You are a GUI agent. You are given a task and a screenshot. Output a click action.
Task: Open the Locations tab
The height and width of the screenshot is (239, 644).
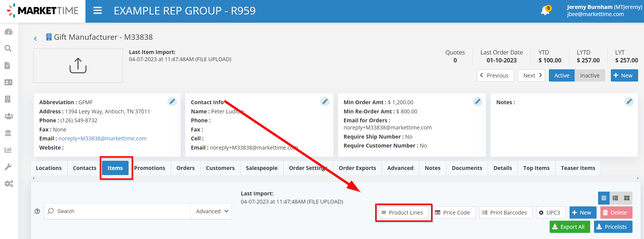(x=49, y=168)
